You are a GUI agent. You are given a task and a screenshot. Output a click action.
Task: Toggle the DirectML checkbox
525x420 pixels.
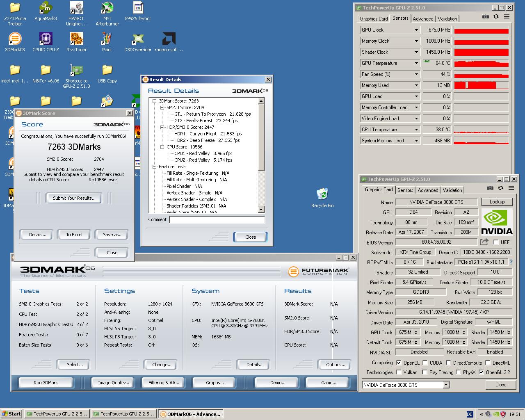(488, 363)
